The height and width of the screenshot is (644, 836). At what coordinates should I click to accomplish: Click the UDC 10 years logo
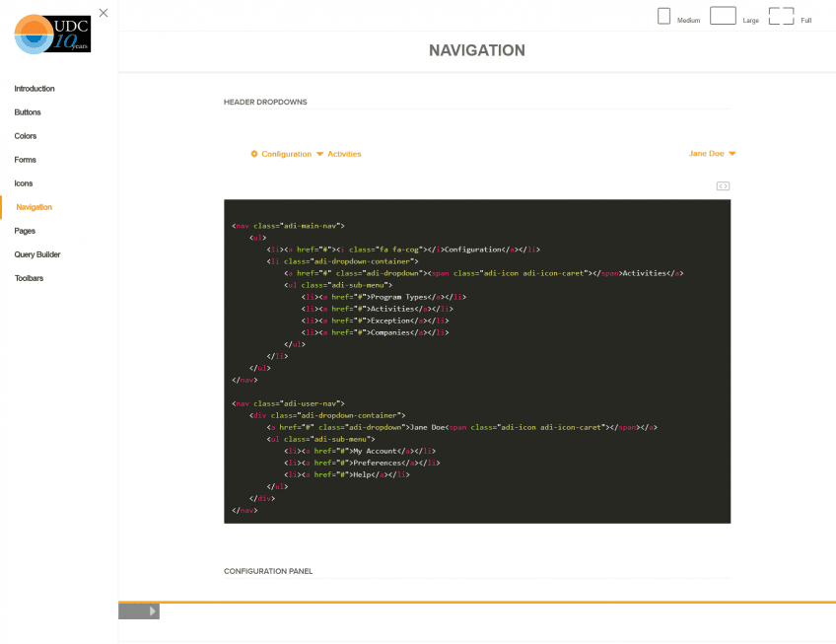[x=52, y=35]
